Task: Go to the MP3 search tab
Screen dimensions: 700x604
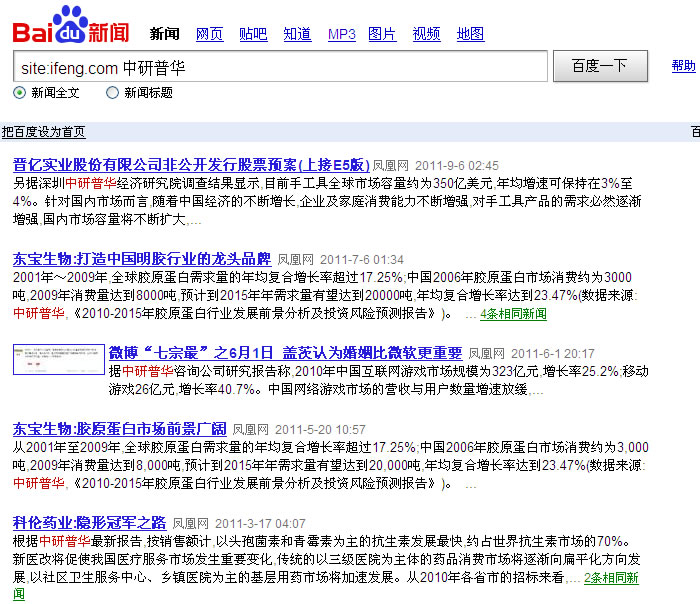Action: point(342,34)
